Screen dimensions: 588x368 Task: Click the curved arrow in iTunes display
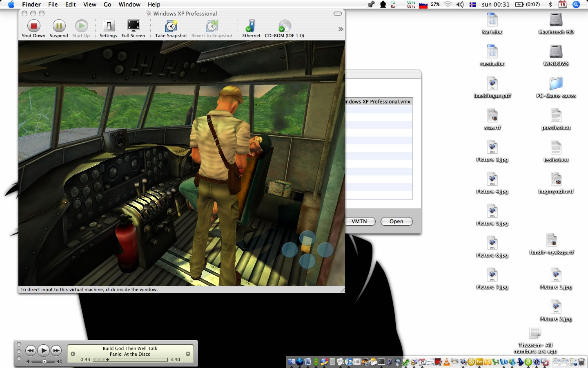pos(188,354)
